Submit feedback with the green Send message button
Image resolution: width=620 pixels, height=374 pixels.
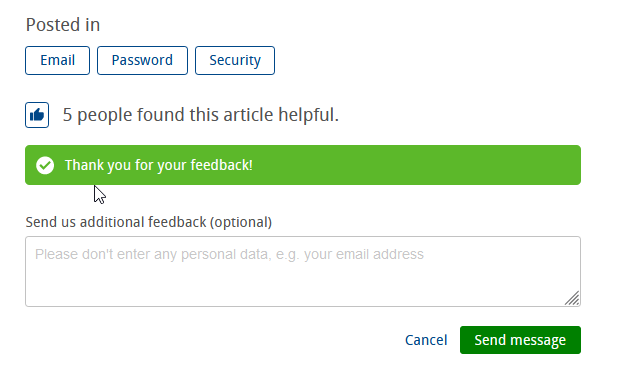coord(520,340)
